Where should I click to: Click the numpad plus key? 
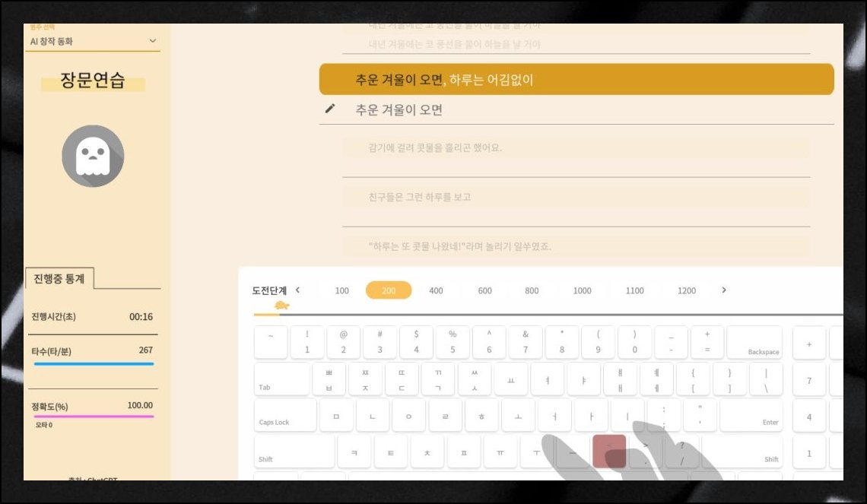coord(809,342)
